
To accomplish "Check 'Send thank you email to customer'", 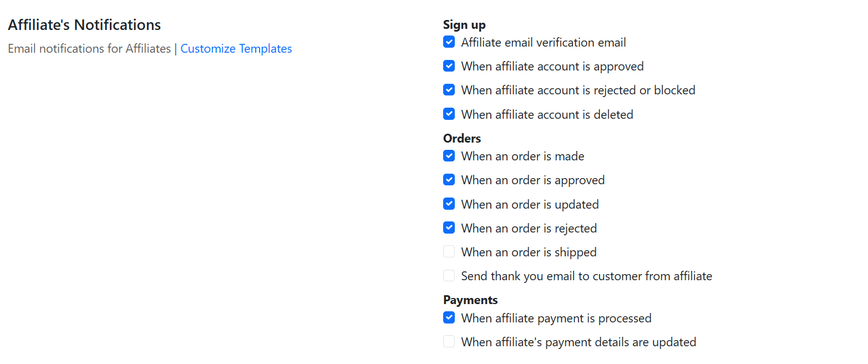I will tap(449, 276).
